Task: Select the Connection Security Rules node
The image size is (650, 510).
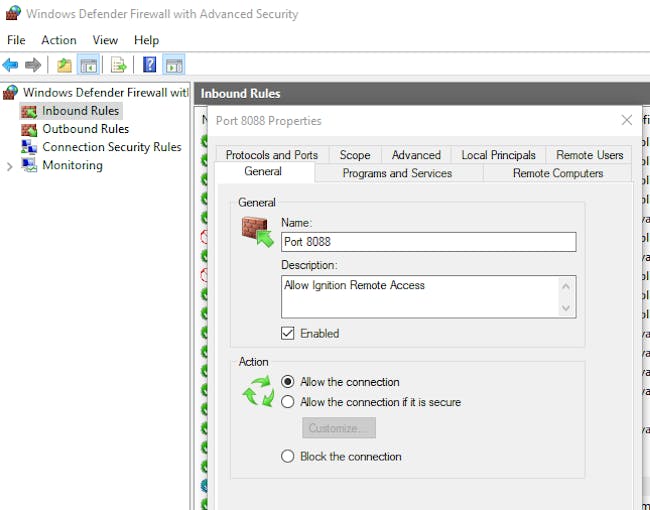Action: [111, 147]
